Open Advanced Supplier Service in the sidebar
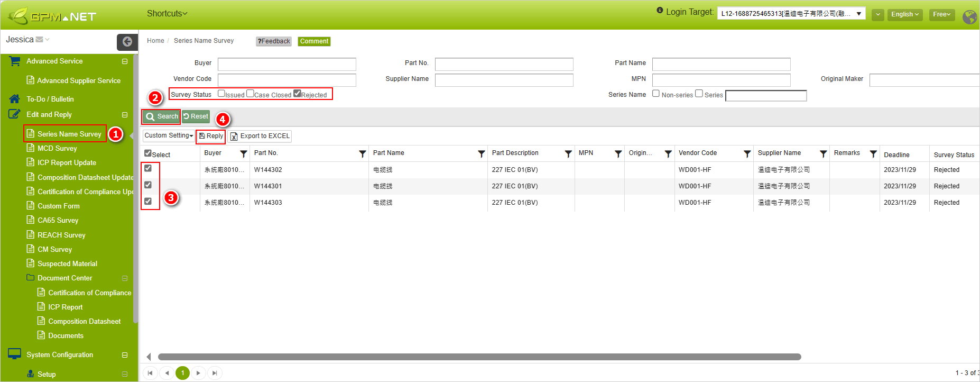This screenshot has width=980, height=382. [x=79, y=80]
